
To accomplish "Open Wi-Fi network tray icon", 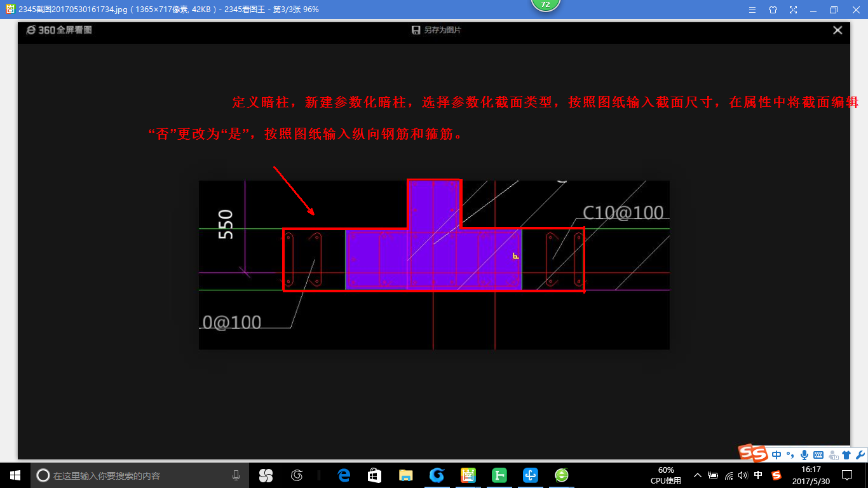I will coord(728,475).
